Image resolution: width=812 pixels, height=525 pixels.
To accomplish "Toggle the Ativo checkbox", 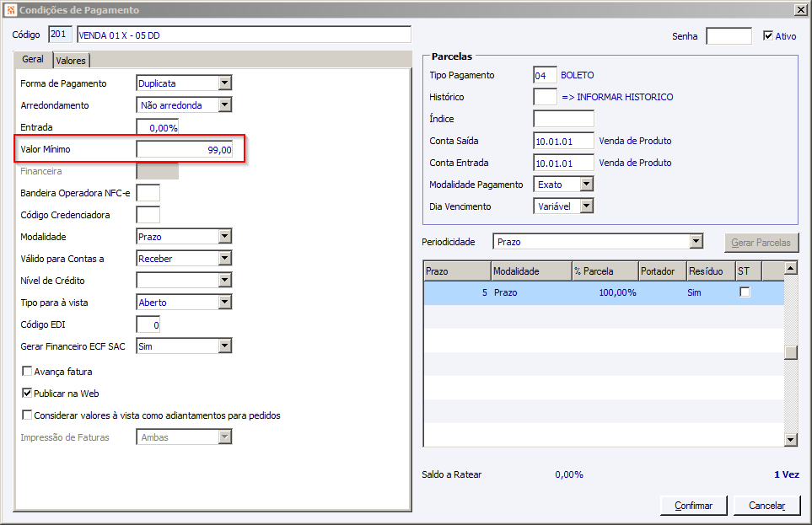I will coord(768,35).
